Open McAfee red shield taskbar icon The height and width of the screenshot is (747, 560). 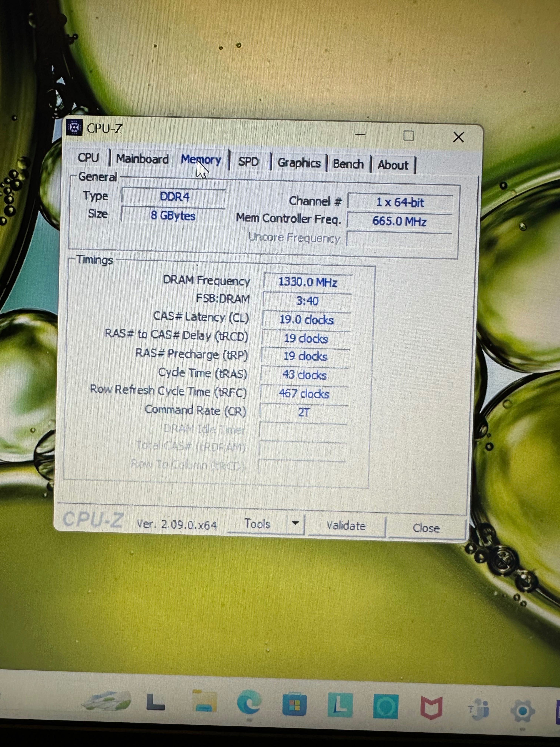pyautogui.click(x=431, y=708)
